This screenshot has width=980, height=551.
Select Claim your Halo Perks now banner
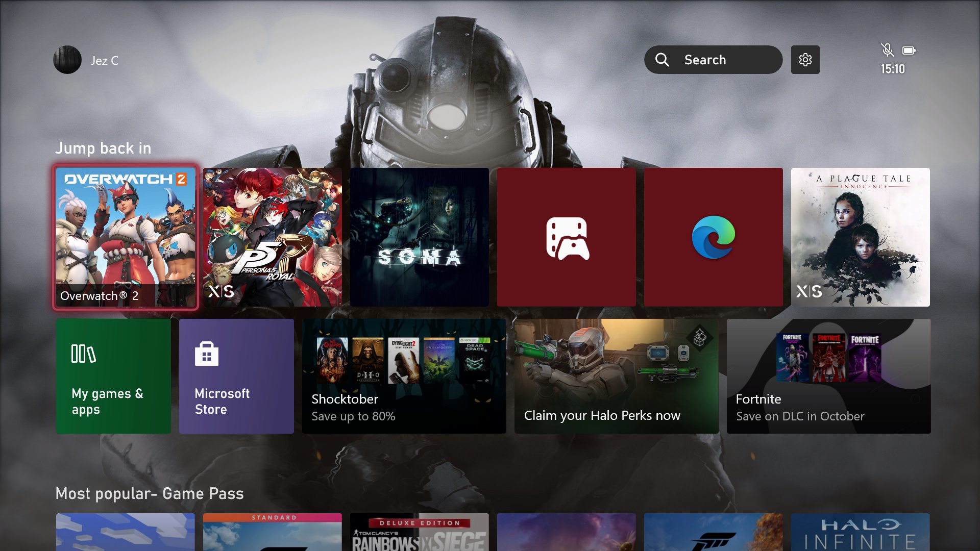coord(616,376)
